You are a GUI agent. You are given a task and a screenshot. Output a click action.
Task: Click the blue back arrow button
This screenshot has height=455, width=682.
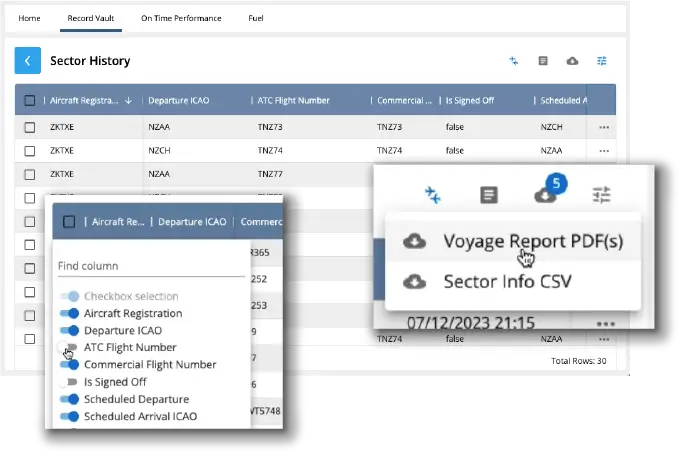pos(28,61)
